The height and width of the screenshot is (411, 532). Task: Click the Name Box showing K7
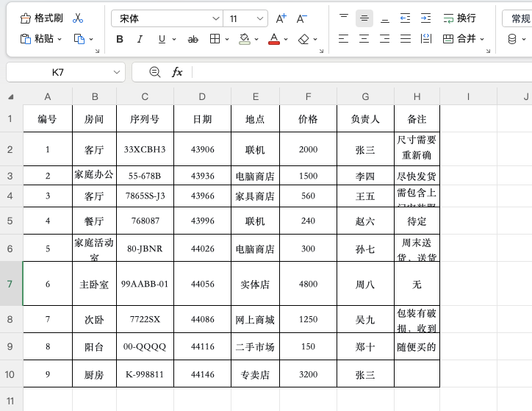click(x=57, y=72)
